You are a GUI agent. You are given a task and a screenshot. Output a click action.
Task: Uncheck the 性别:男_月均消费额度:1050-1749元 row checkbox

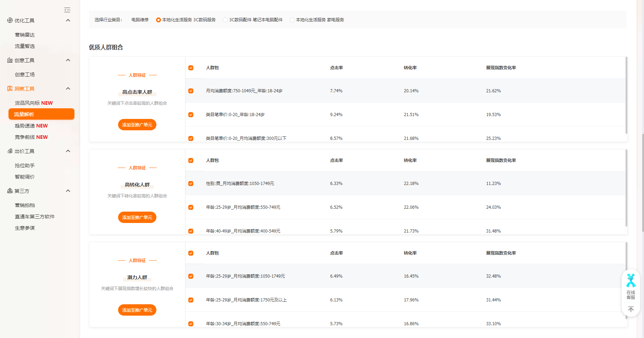click(191, 184)
